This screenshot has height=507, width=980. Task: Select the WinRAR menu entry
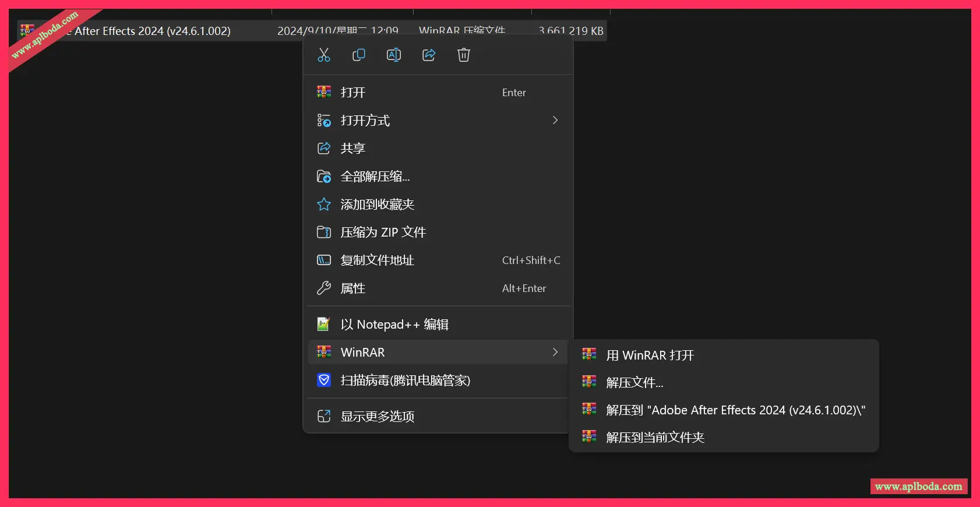click(x=438, y=352)
